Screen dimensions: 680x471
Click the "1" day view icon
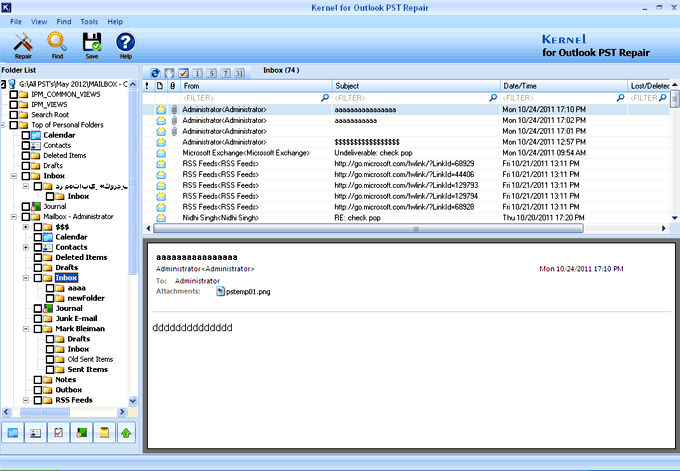(x=197, y=73)
